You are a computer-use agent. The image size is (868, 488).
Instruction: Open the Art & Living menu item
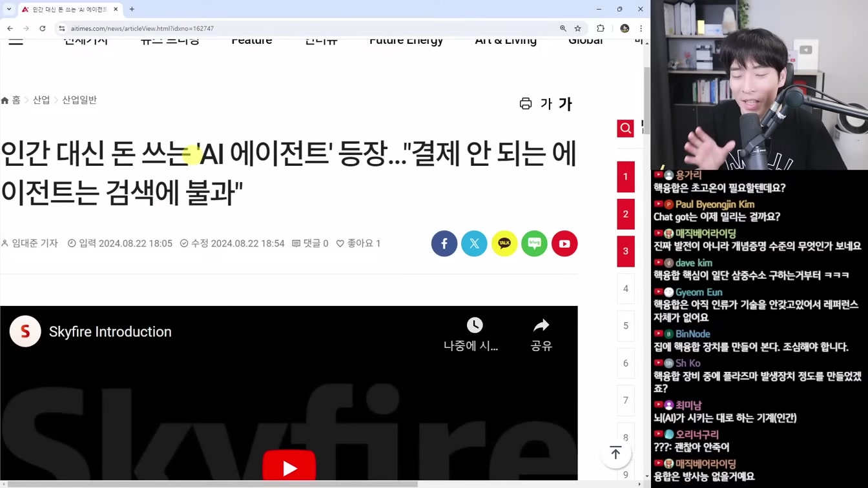click(x=506, y=41)
